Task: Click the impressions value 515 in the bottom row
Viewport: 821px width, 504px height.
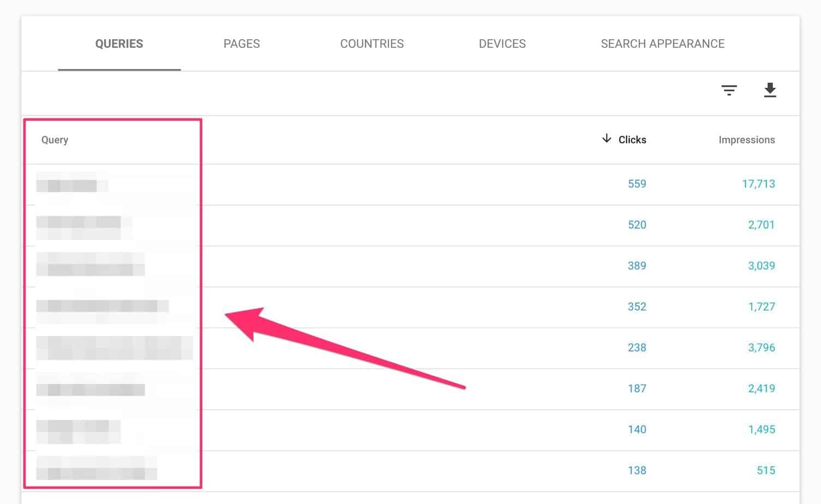Action: click(x=766, y=470)
